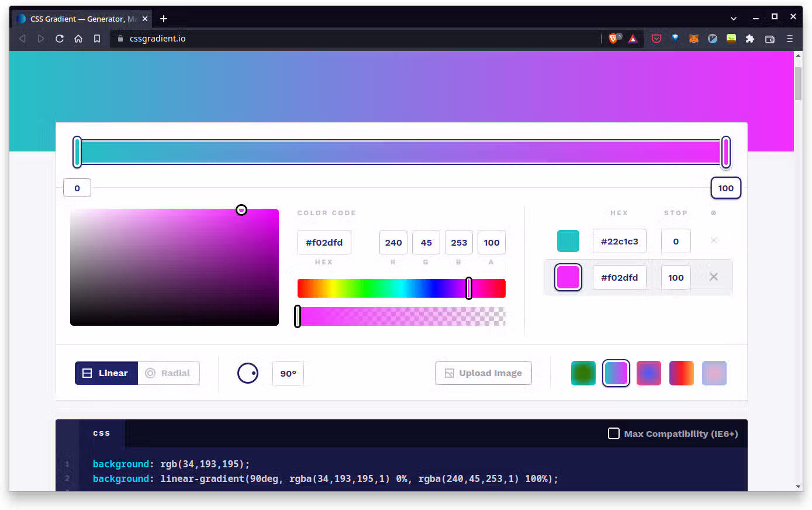Image resolution: width=812 pixels, height=510 pixels.
Task: Select the teal #22c1c3 color swatch
Action: point(568,240)
